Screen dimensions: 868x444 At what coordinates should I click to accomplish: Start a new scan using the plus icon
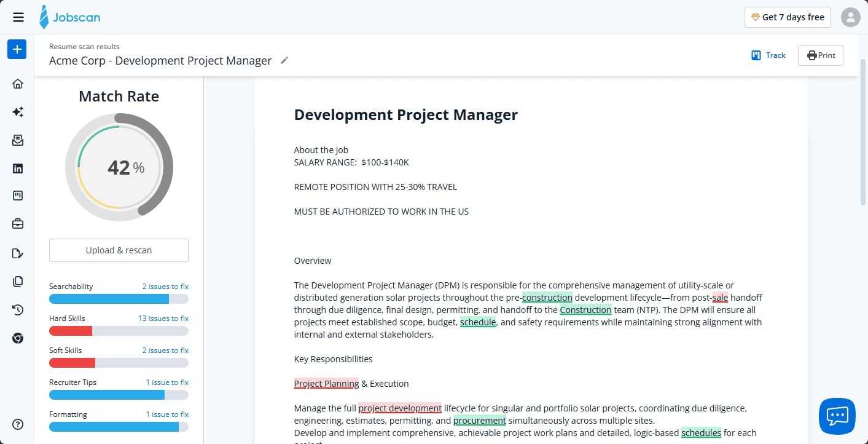pos(17,49)
